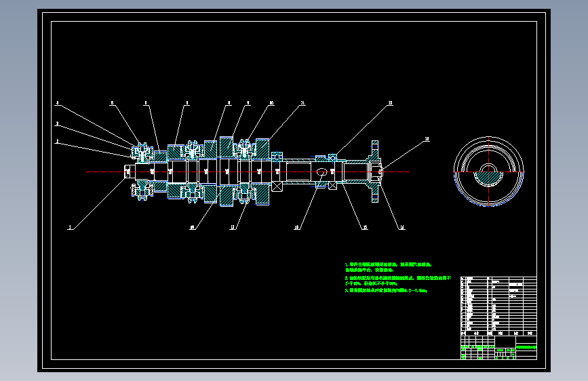Click the first green technical note
The width and height of the screenshot is (588, 381).
(x=389, y=267)
